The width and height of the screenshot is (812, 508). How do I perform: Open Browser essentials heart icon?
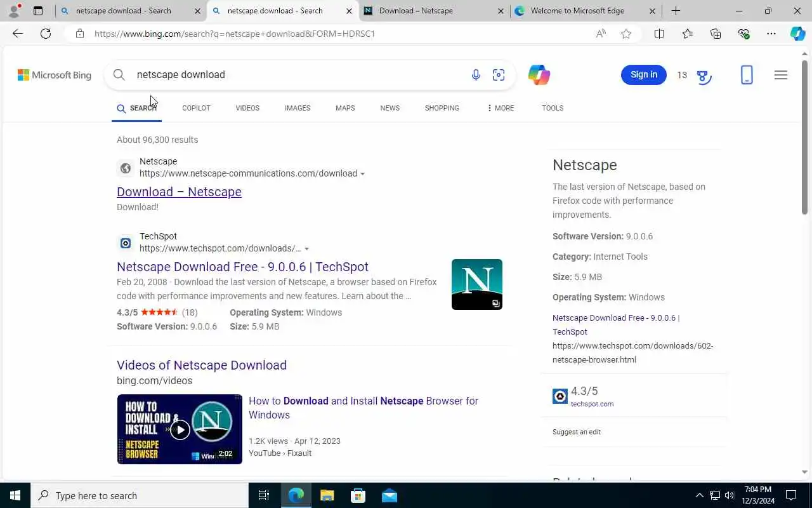pos(743,34)
